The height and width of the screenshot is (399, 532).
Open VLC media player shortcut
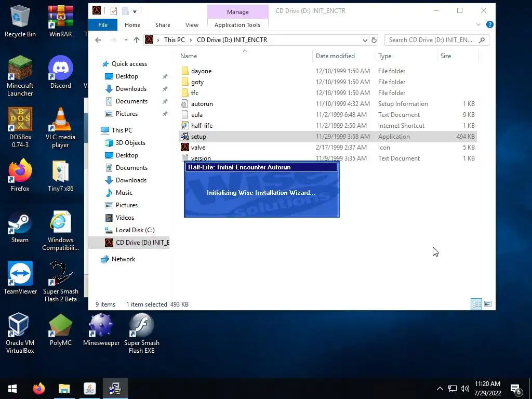(60, 128)
